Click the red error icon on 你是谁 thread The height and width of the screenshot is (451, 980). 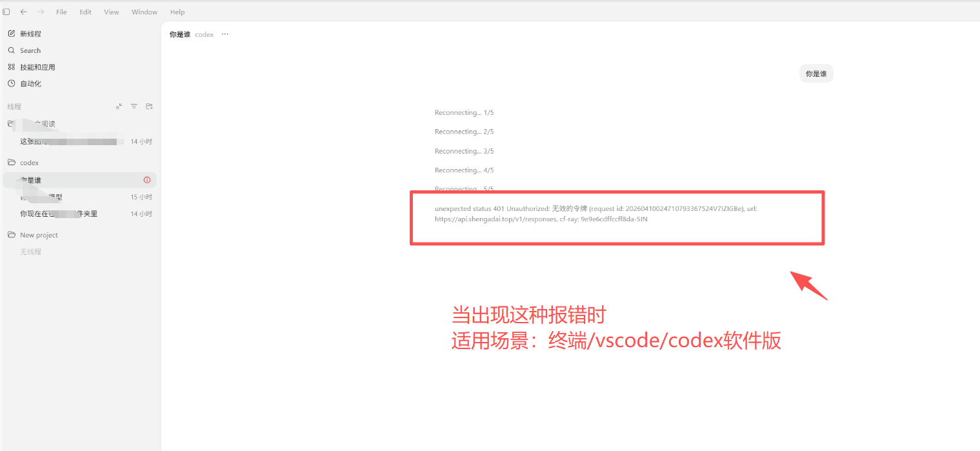147,180
